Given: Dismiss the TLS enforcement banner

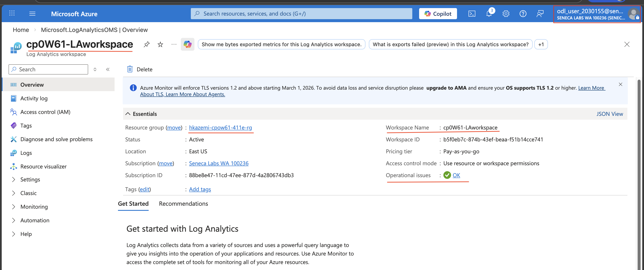Looking at the screenshot, I should pos(621,85).
